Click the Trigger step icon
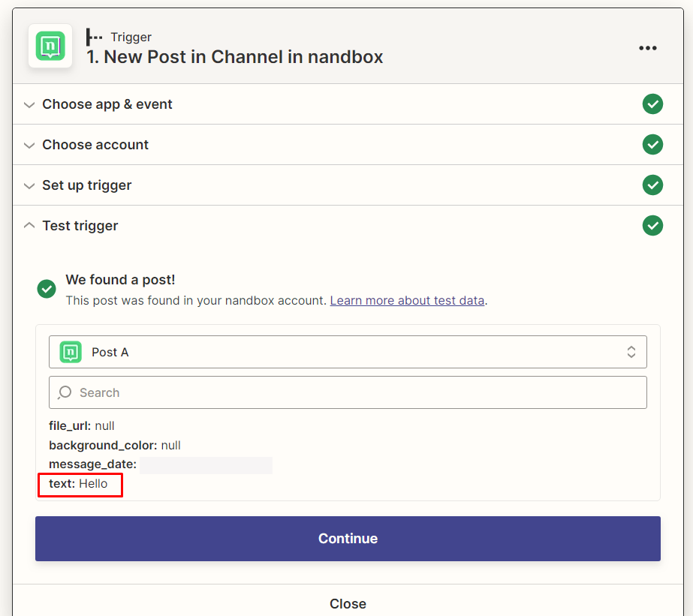Image resolution: width=693 pixels, height=616 pixels. point(95,37)
